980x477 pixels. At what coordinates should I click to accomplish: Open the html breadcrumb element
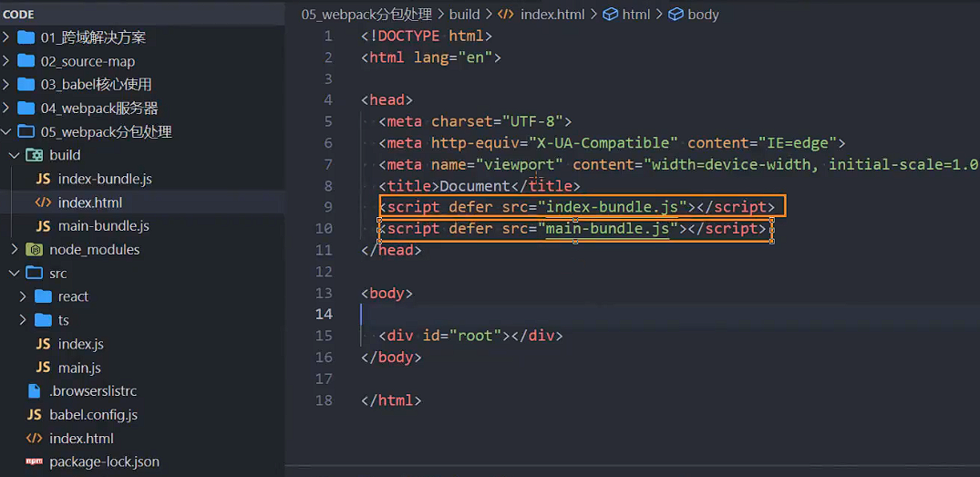[x=636, y=15]
